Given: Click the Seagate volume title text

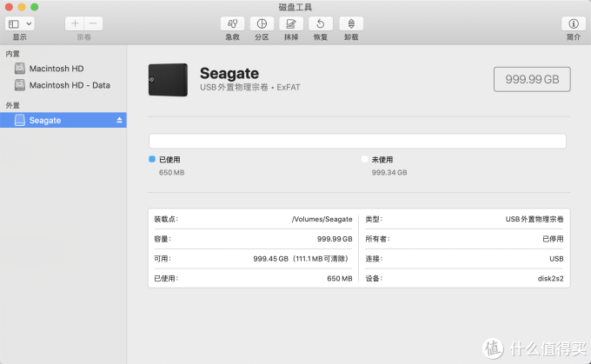Looking at the screenshot, I should [x=229, y=73].
